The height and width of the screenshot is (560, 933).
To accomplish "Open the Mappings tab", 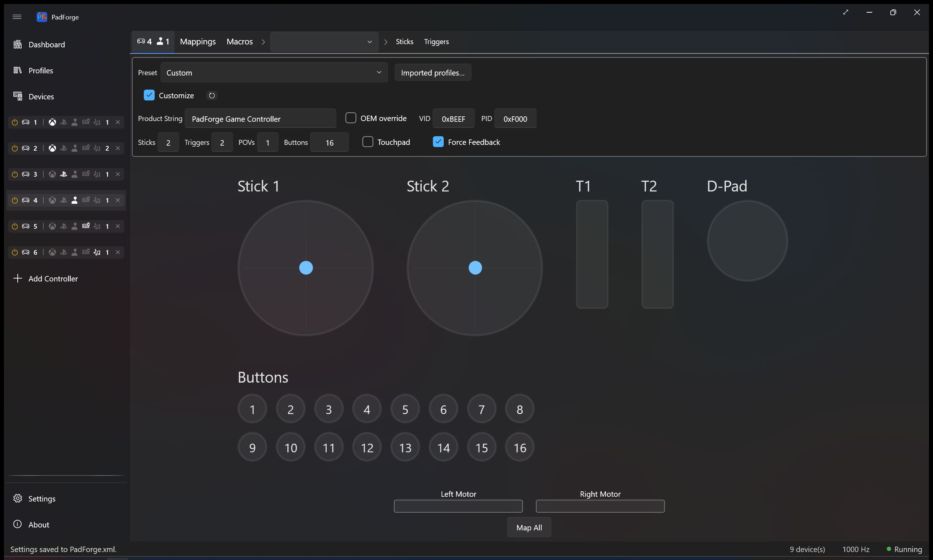I will pos(198,42).
